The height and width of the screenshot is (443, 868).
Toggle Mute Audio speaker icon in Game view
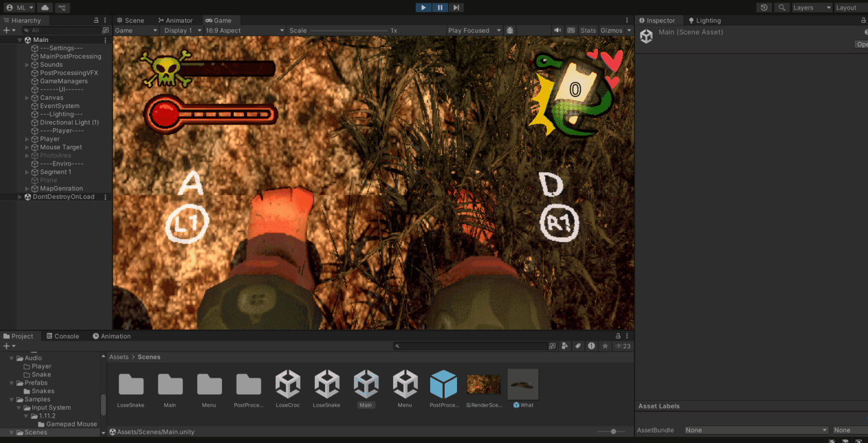pos(557,30)
